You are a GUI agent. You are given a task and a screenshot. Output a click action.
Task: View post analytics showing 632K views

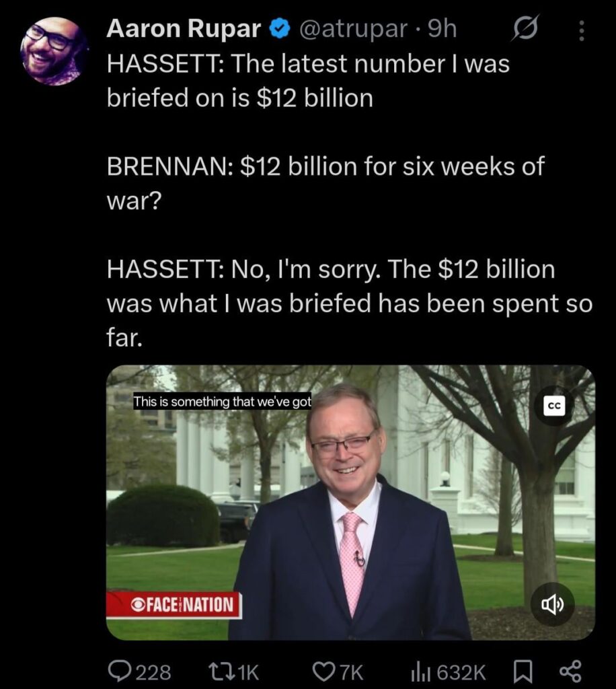pos(447,672)
